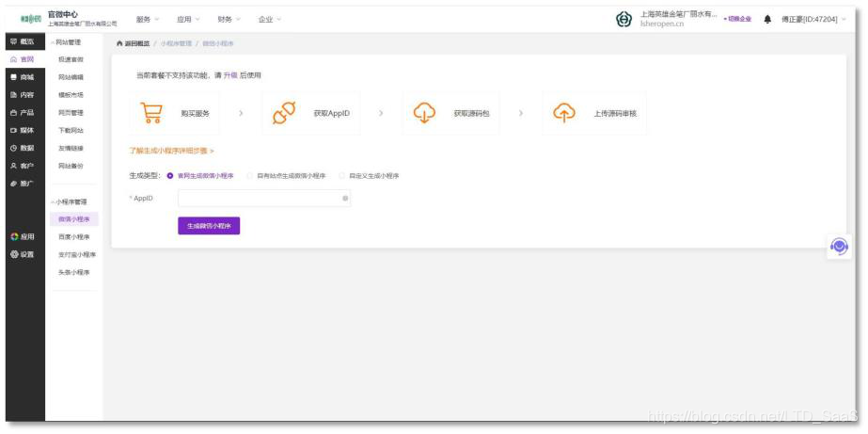
Task: Open the 财务 dropdown in top navigation
Action: 229,20
